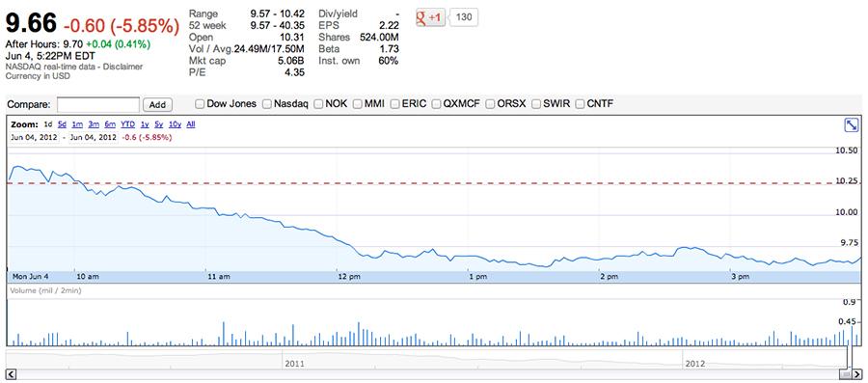Zoom chart to YTD
868x383 pixels.
[x=128, y=124]
